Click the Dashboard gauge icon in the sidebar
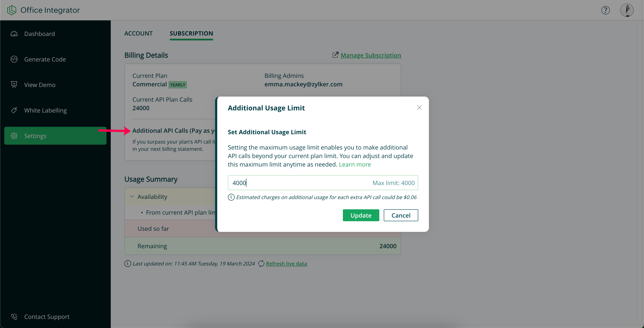The width and height of the screenshot is (644, 328). pyautogui.click(x=14, y=34)
